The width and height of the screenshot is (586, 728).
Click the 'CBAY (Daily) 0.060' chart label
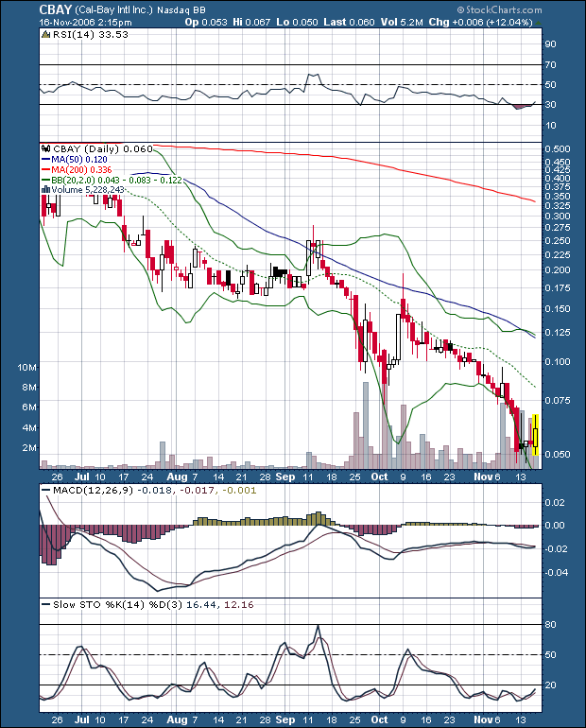(x=102, y=148)
